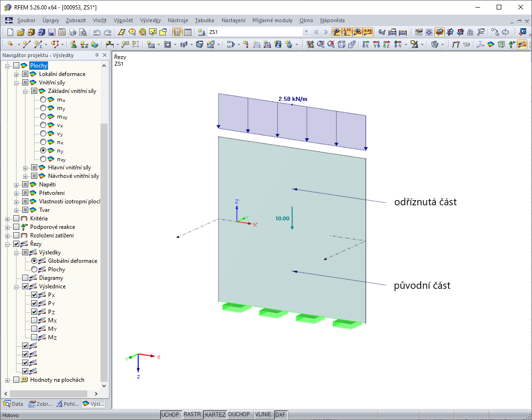Image resolution: width=532 pixels, height=420 pixels.
Task: Open the ZS1 load case dropdown
Action: 306,32
